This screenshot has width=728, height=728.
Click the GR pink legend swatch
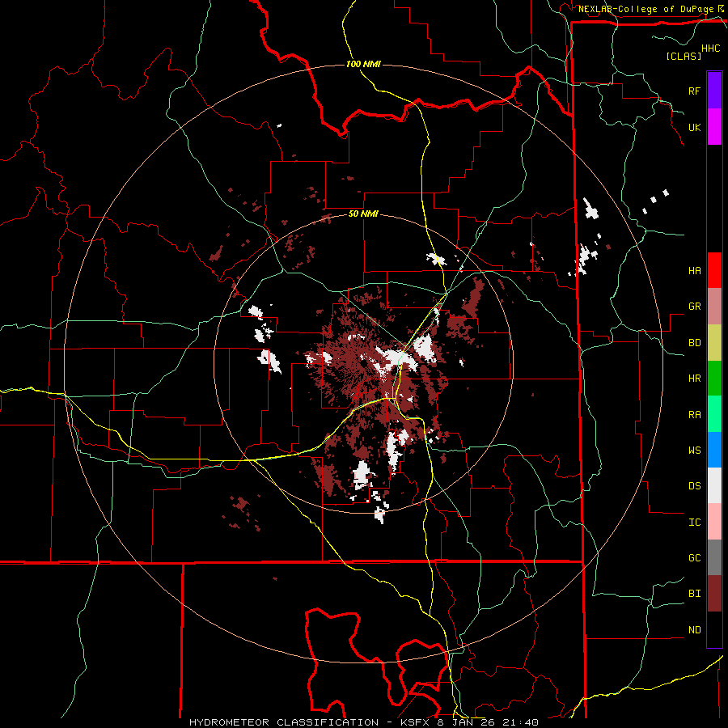click(x=714, y=307)
